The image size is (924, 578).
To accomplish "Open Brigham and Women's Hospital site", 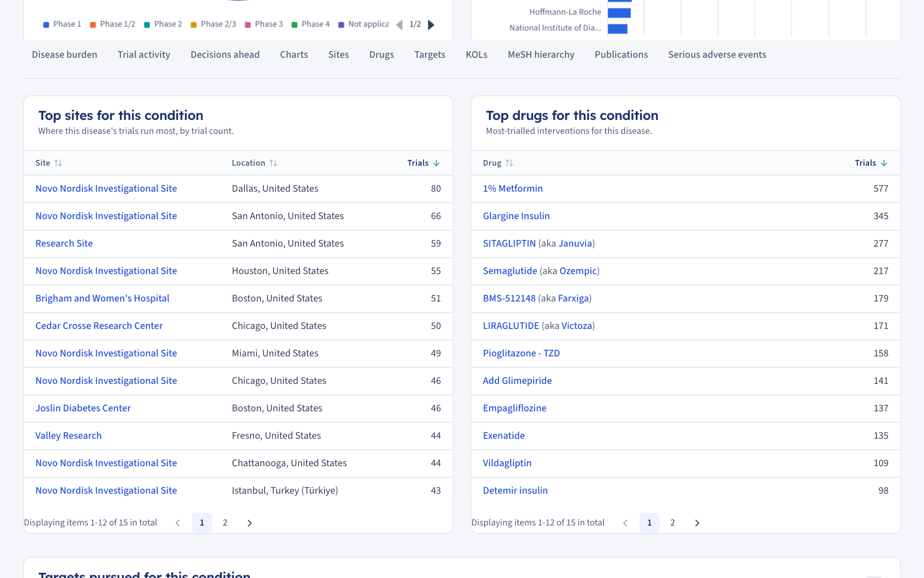I will [x=103, y=298].
